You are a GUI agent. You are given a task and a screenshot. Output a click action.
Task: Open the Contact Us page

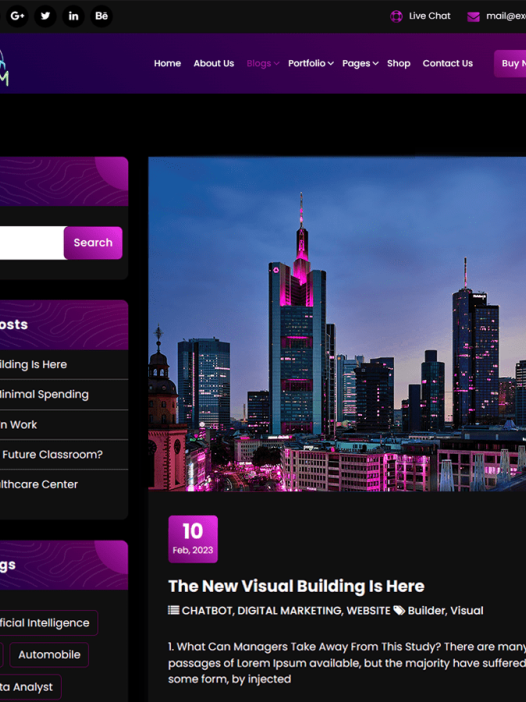pyautogui.click(x=448, y=64)
